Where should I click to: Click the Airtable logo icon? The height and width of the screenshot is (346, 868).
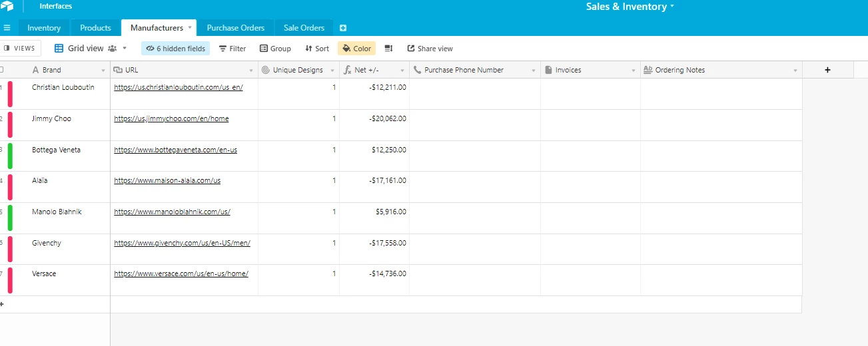[x=6, y=7]
